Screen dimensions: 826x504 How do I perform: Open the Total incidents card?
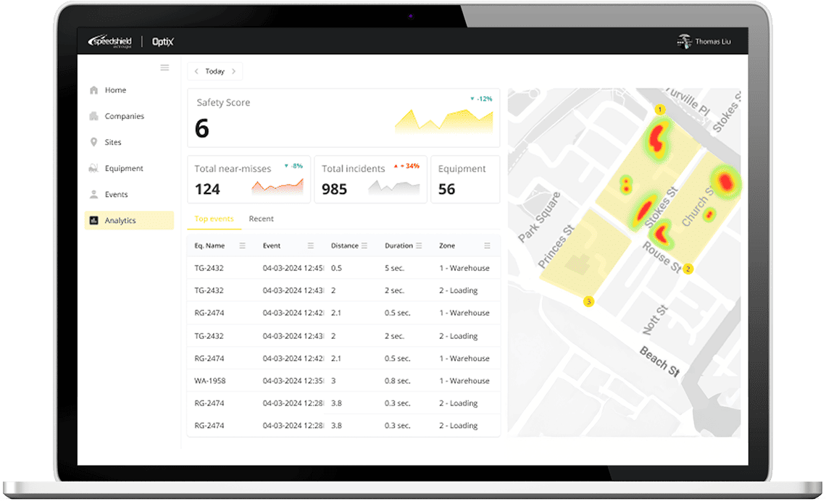click(x=371, y=180)
